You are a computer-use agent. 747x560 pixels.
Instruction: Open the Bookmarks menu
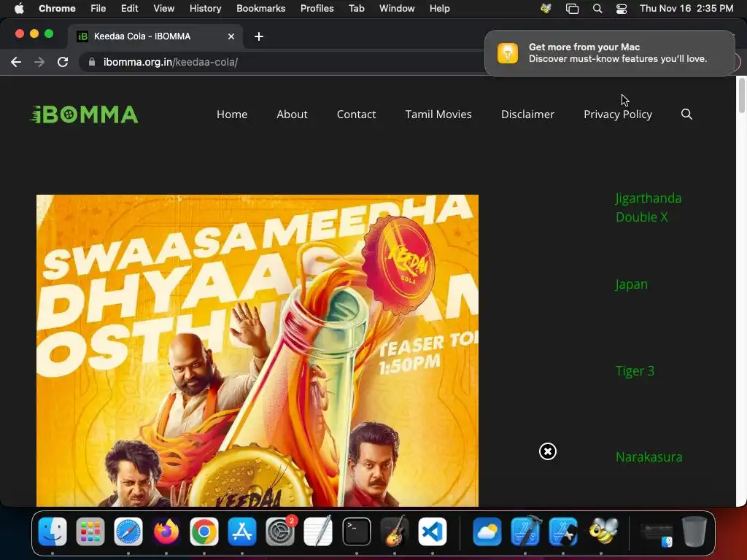click(261, 9)
